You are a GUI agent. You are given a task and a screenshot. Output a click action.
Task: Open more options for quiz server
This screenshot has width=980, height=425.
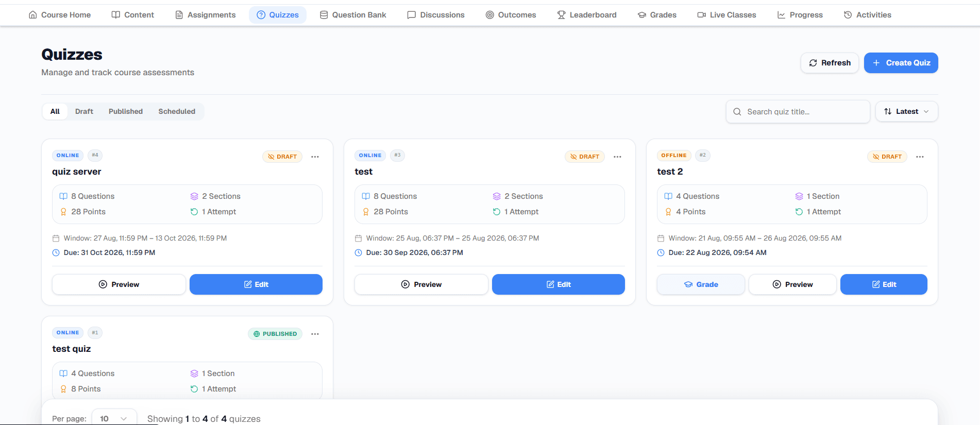(x=315, y=157)
